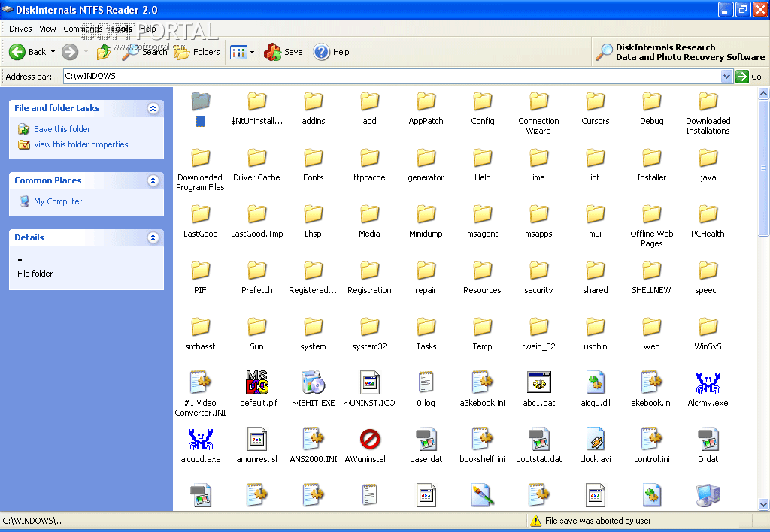770x532 pixels.
Task: Select the abc1.bat batch file icon
Action: click(538, 382)
